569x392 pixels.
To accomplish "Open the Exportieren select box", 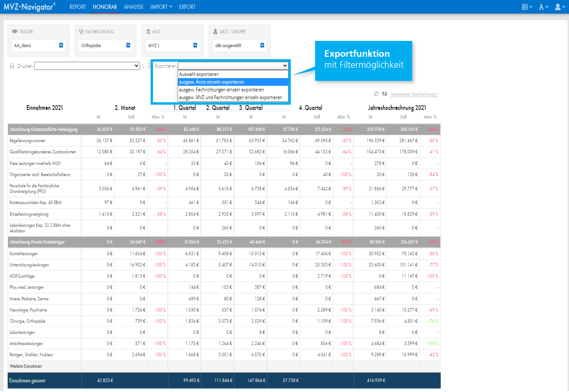I will coord(233,66).
